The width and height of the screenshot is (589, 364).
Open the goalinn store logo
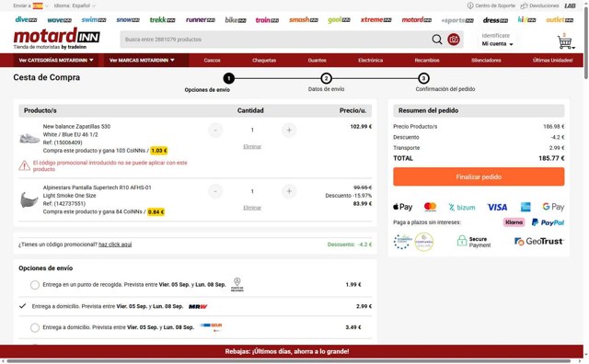[x=339, y=20]
